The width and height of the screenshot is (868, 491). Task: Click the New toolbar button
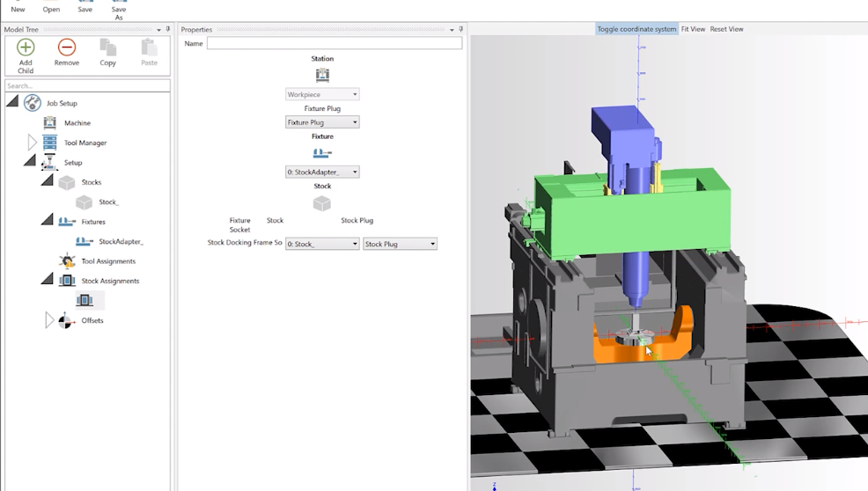(18, 7)
